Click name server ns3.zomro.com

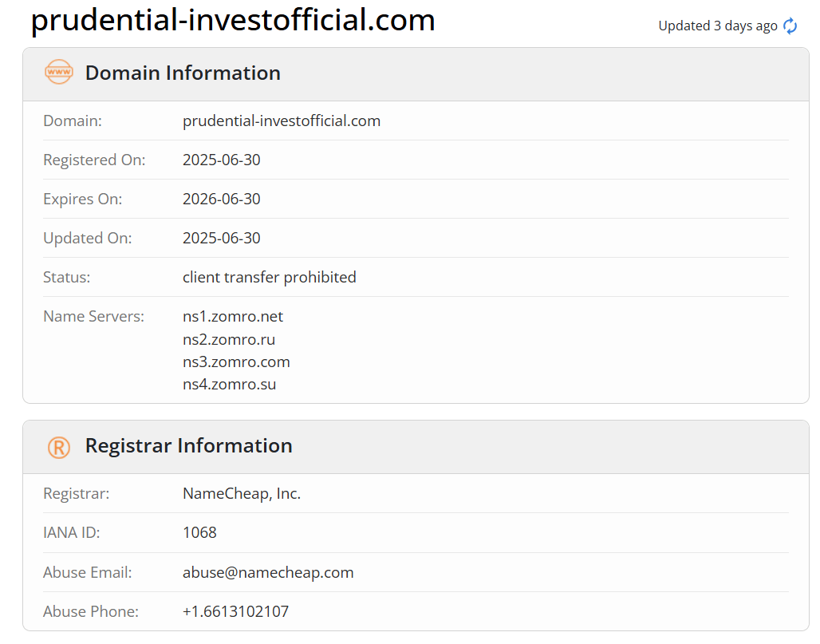(x=236, y=362)
